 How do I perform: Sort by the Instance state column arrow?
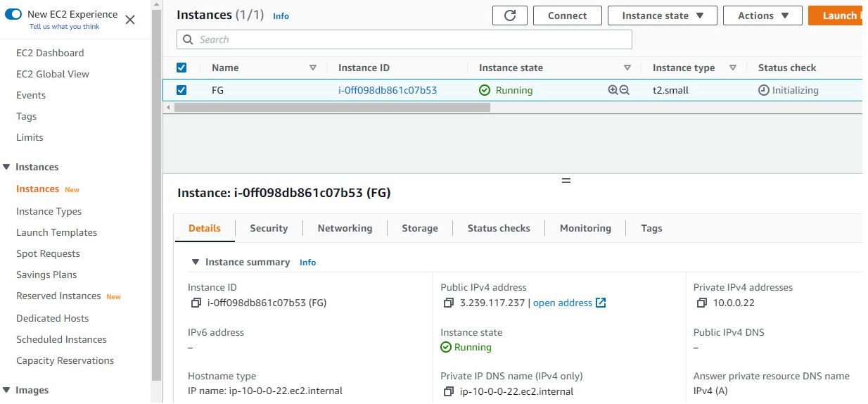627,68
